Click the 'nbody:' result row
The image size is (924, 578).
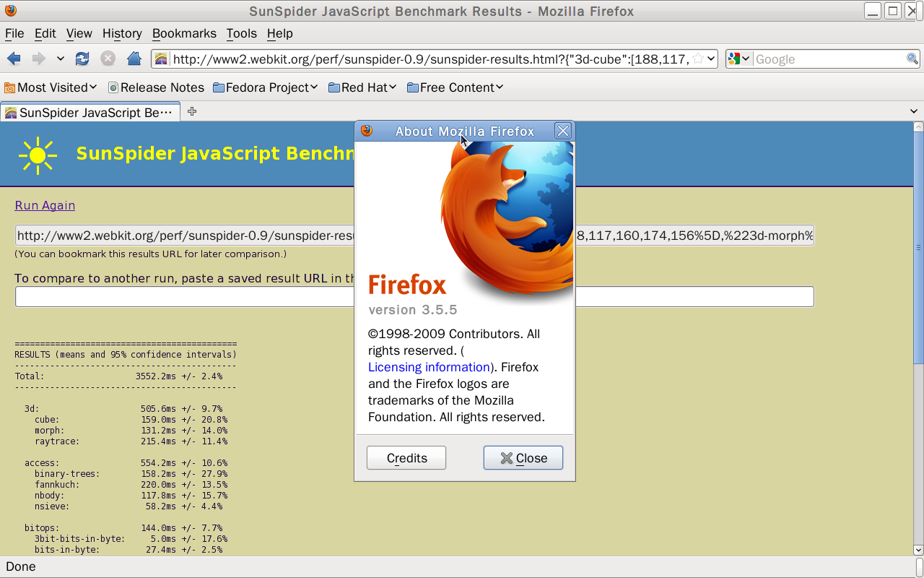131,495
